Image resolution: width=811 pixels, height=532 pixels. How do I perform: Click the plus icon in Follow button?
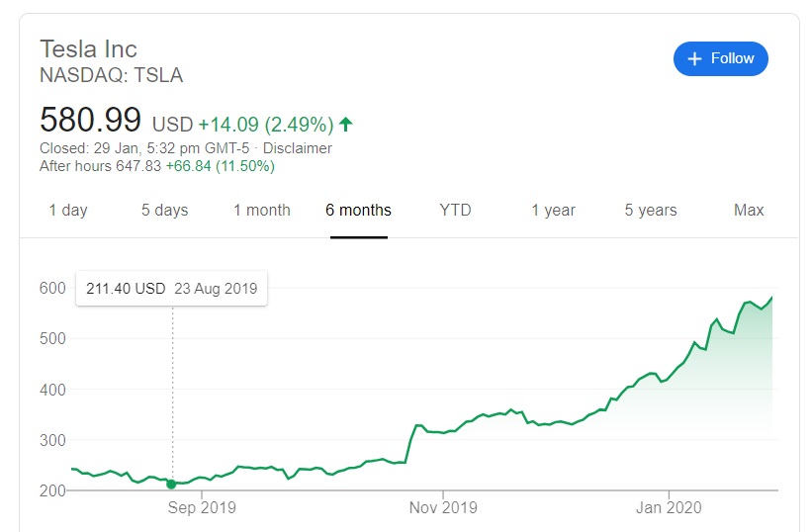point(694,58)
